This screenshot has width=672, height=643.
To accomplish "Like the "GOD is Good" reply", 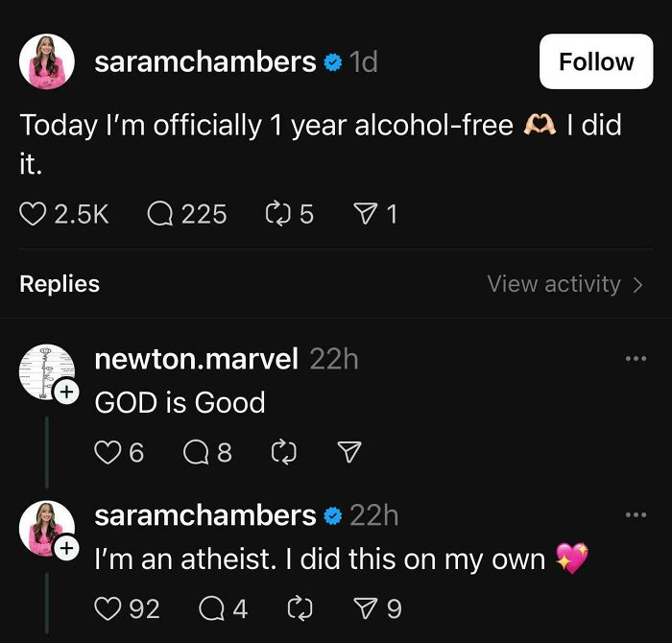I will pyautogui.click(x=108, y=452).
